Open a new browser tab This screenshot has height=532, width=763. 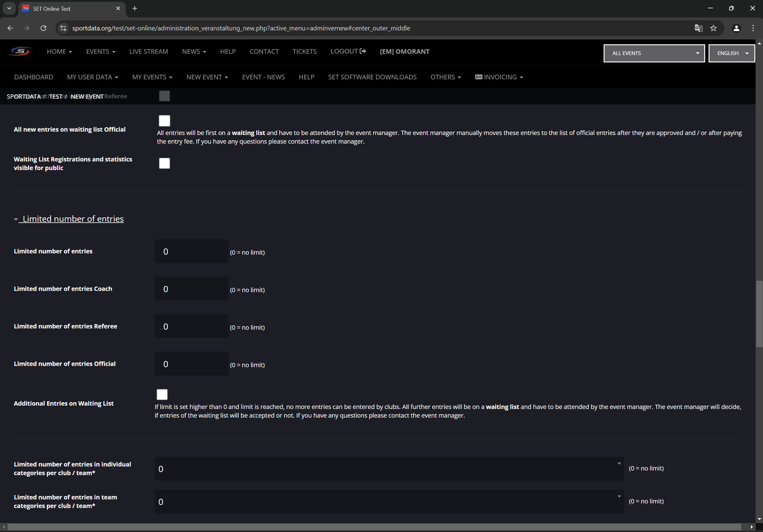click(134, 9)
